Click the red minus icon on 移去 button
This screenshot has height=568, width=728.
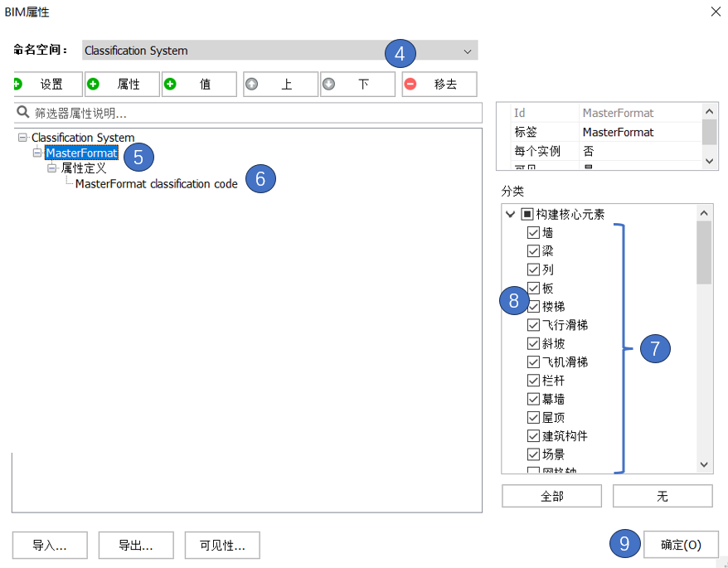(410, 84)
